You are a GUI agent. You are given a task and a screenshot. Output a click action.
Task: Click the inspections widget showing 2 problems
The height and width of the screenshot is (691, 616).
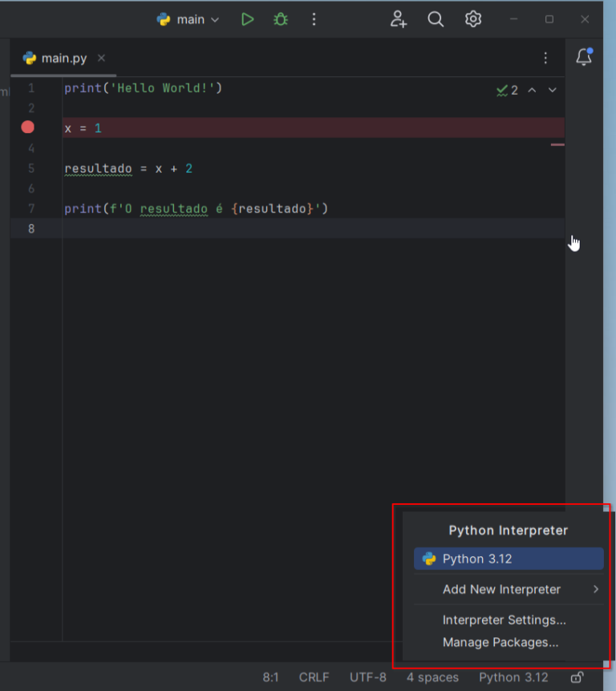tap(507, 90)
